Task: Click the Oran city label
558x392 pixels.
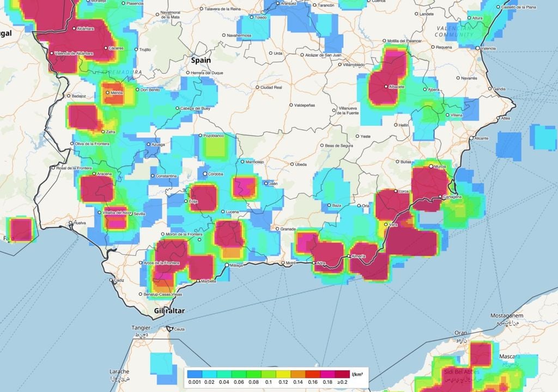Action: (x=461, y=333)
